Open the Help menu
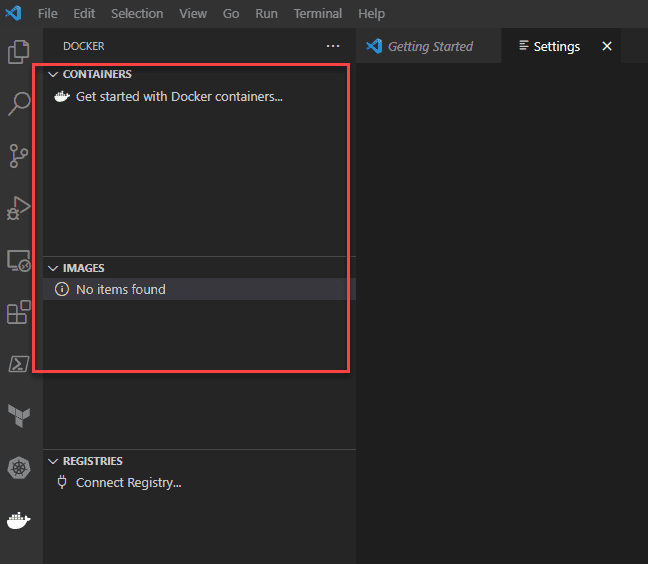 (372, 14)
